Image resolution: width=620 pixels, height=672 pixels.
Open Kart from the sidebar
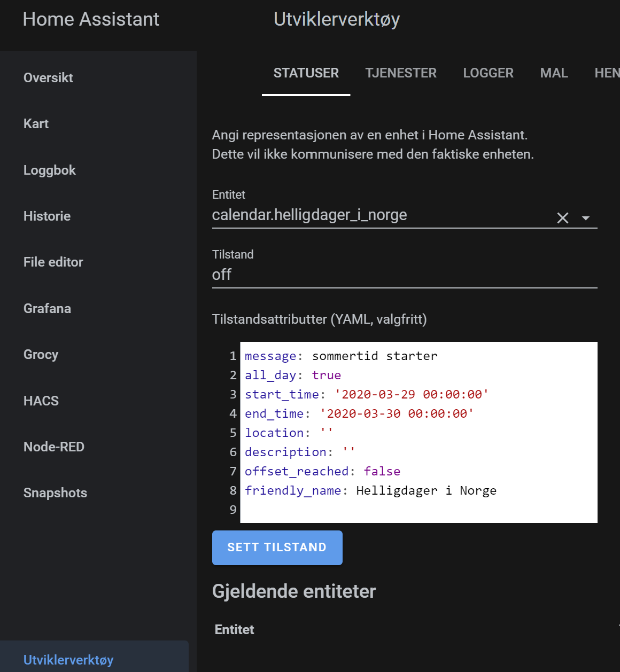36,124
